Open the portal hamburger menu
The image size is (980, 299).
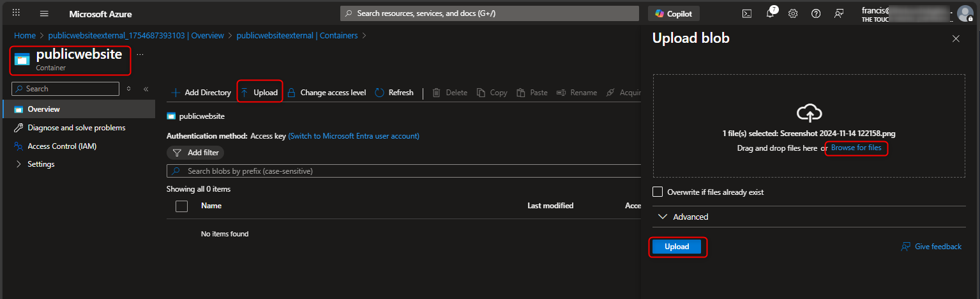coord(44,13)
